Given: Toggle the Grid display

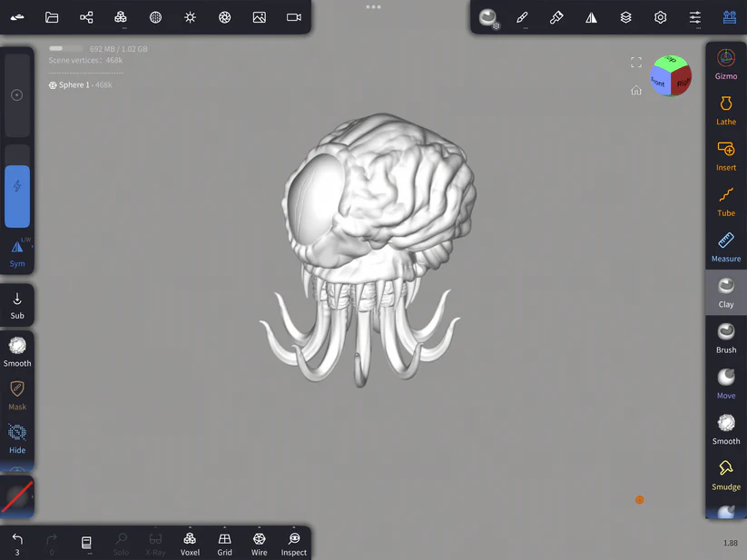Looking at the screenshot, I should tap(224, 544).
